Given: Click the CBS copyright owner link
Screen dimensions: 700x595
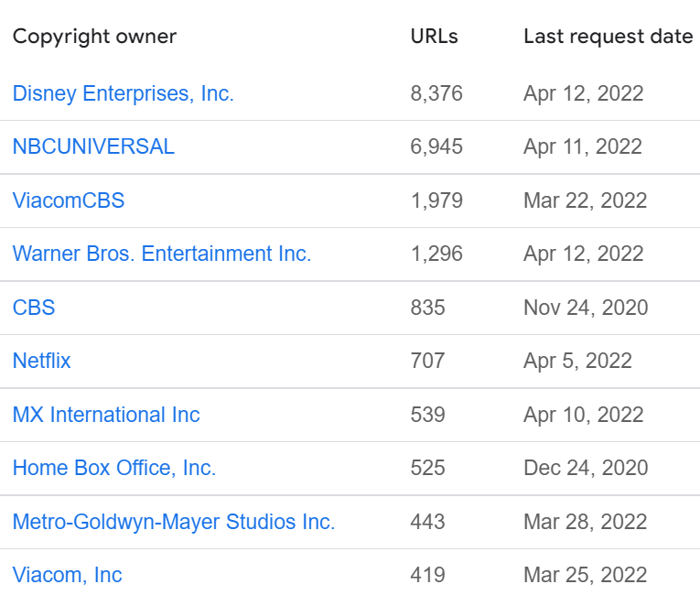Looking at the screenshot, I should pos(34,308).
